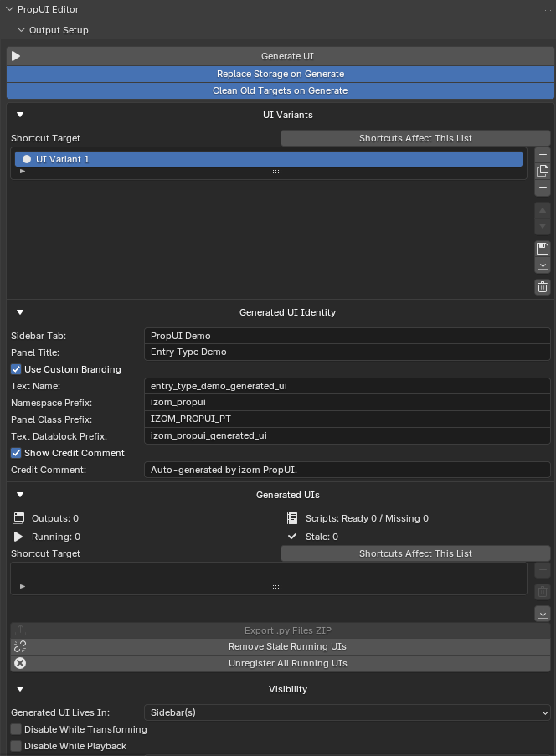Grab the PropUI Editor panel drag handle
556x756 pixels.
point(548,9)
